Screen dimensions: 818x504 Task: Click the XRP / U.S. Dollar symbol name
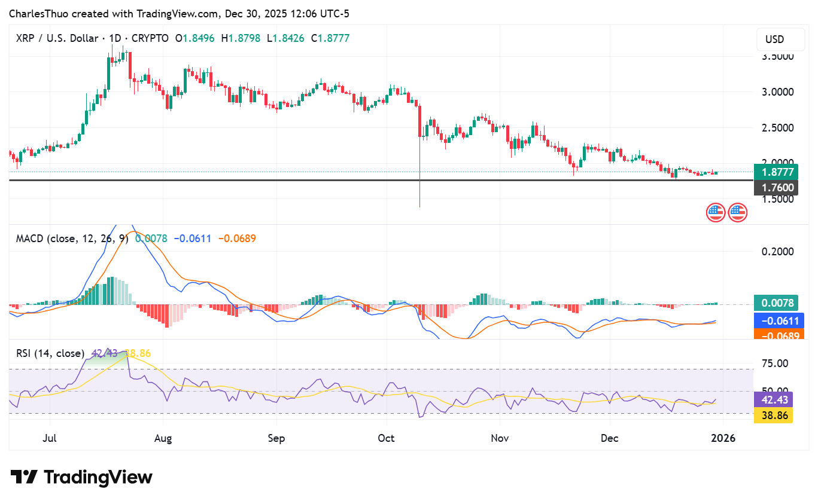[x=57, y=38]
